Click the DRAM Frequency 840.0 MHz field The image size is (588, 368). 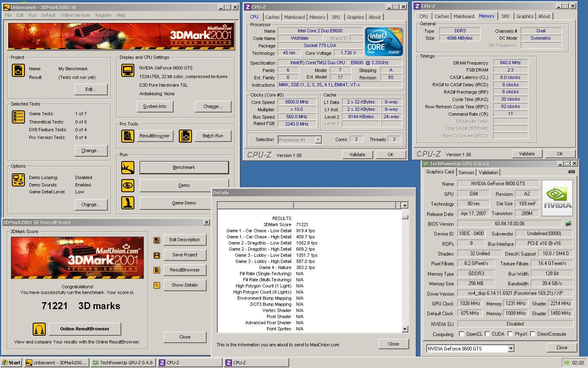[510, 63]
